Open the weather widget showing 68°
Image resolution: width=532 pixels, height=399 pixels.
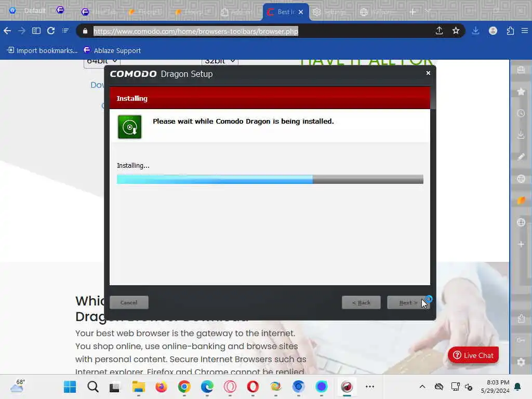(18, 386)
